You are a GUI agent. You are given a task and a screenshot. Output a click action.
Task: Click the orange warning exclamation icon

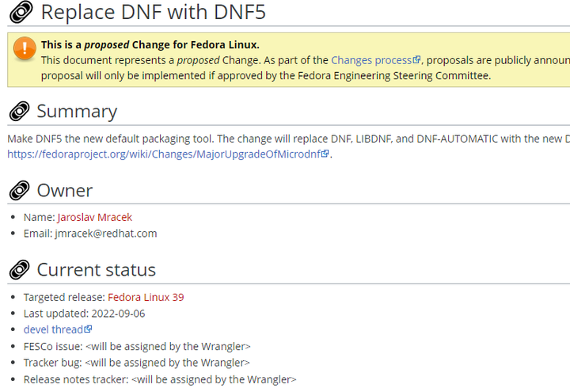pyautogui.click(x=25, y=49)
